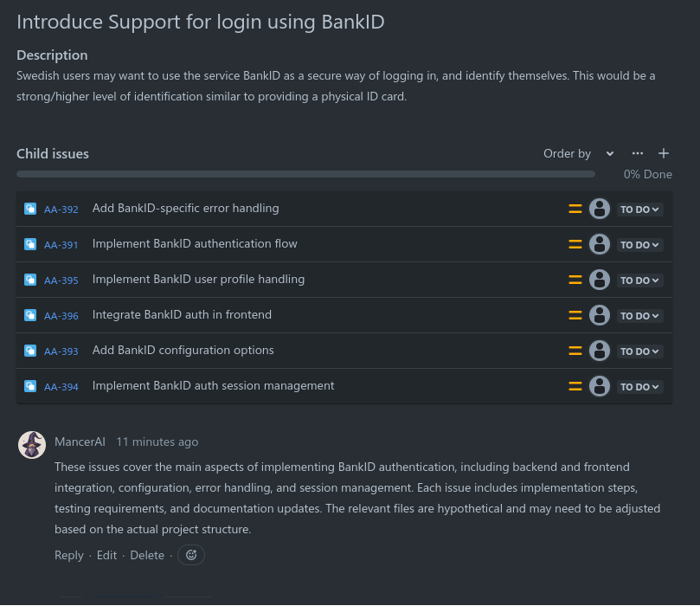Open TO DO status dropdown for AA-392
This screenshot has width=700, height=606.
click(639, 210)
